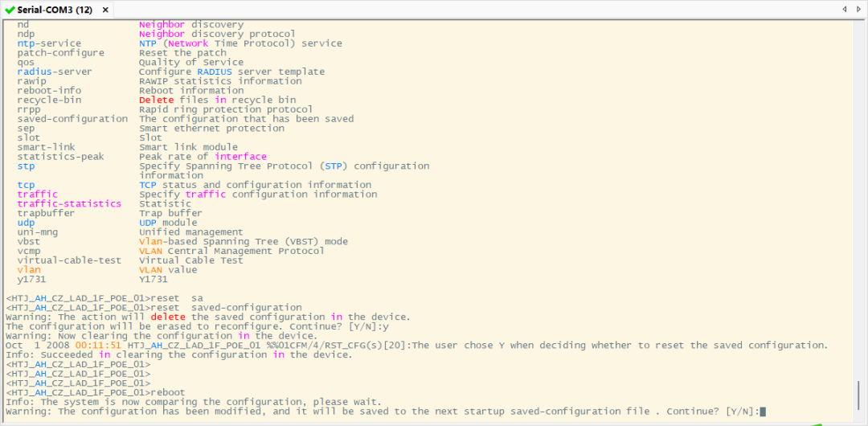This screenshot has height=426, width=868.
Task: Click the green connected checkmark icon
Action: [10, 10]
